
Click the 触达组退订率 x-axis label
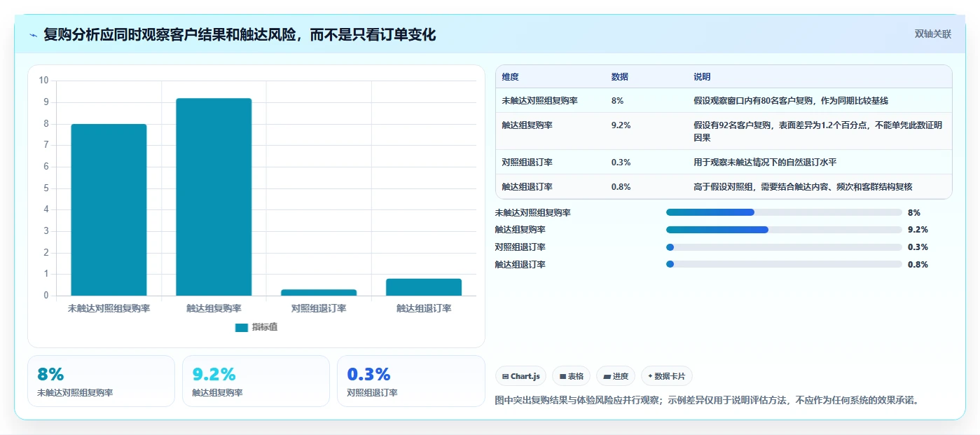[x=424, y=308]
